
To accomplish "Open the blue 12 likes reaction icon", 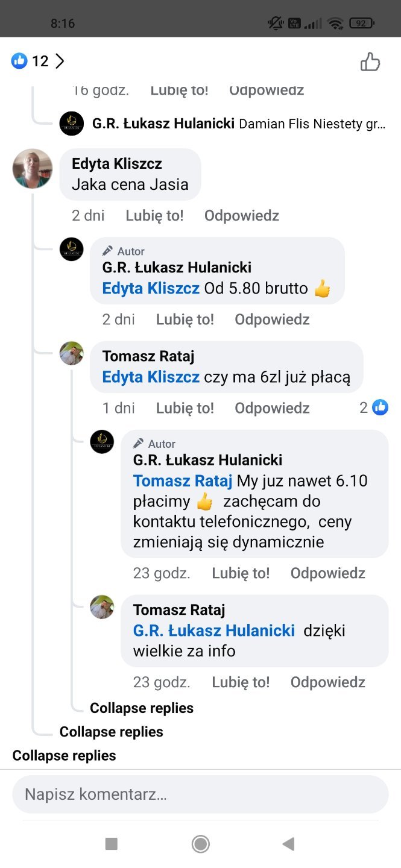I will coord(19,61).
